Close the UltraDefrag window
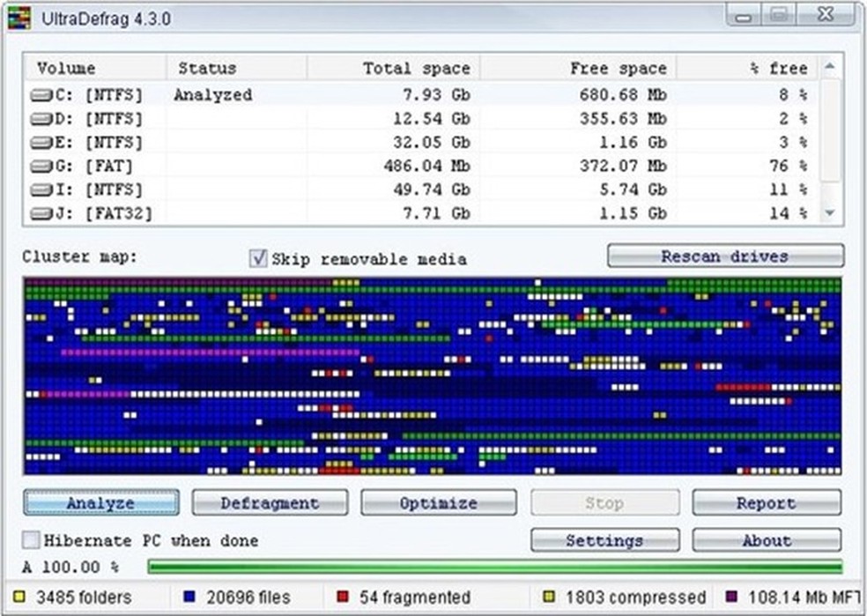This screenshot has height=616, width=867. pyautogui.click(x=826, y=14)
